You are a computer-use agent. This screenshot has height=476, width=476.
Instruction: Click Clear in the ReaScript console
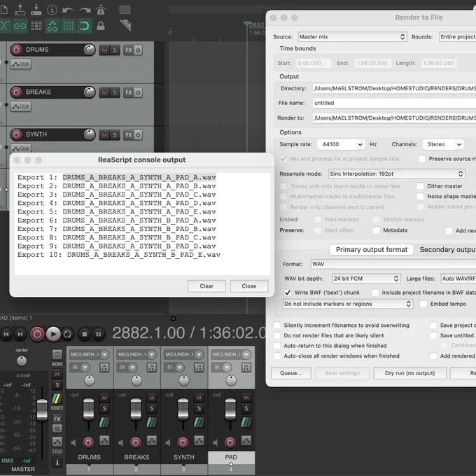206,286
